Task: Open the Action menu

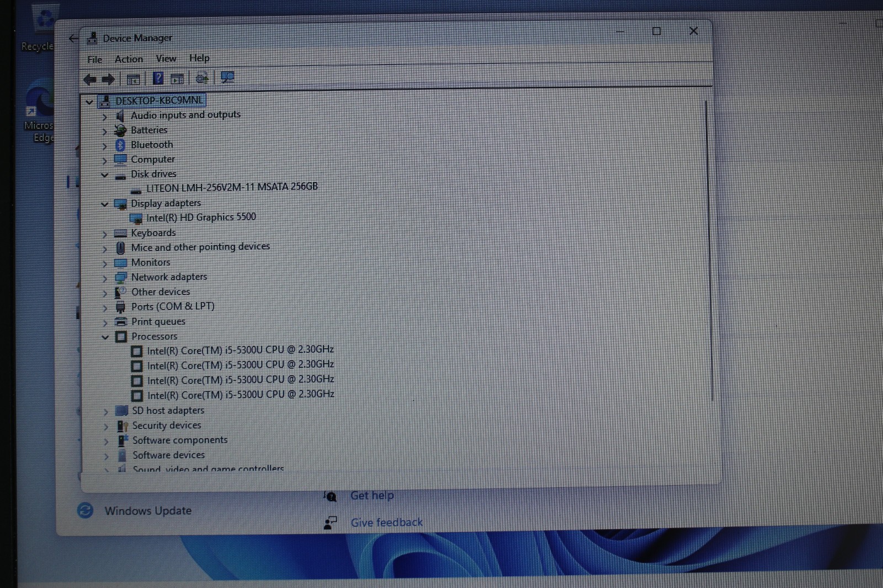Action: 129,59
